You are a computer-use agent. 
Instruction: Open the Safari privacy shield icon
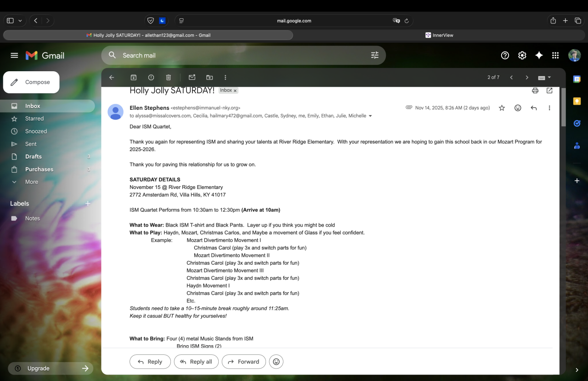[x=150, y=21]
